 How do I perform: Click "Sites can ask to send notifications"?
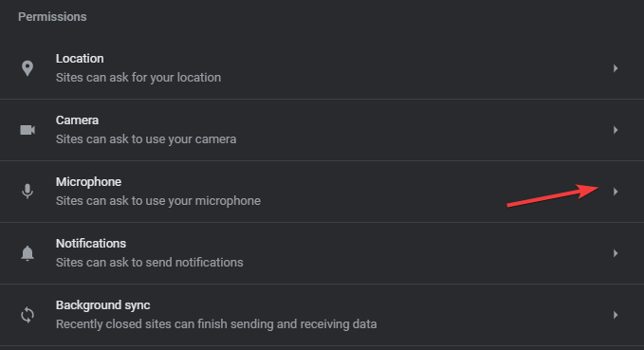click(x=150, y=262)
